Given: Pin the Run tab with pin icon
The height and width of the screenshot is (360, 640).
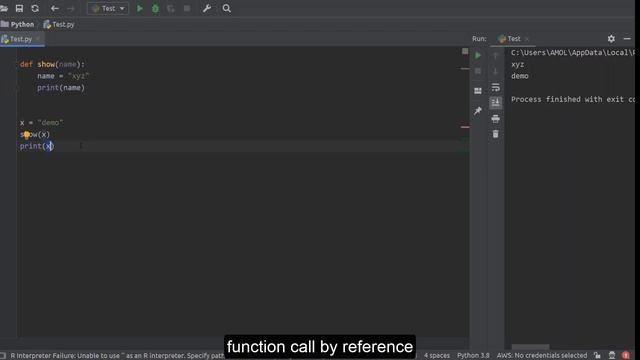Looking at the screenshot, I should click(x=478, y=111).
